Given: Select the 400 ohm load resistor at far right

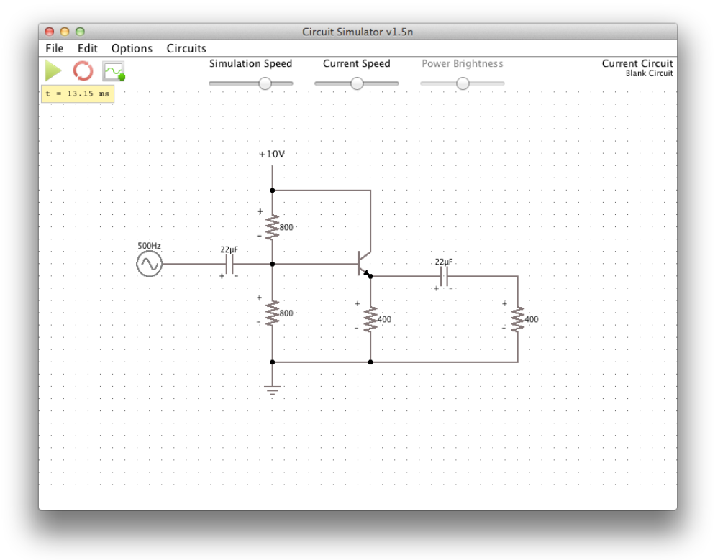Looking at the screenshot, I should (518, 319).
